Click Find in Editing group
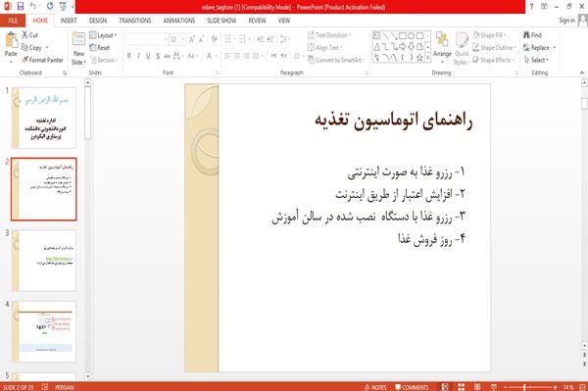Viewport: 588px width, 391px height. click(x=532, y=35)
